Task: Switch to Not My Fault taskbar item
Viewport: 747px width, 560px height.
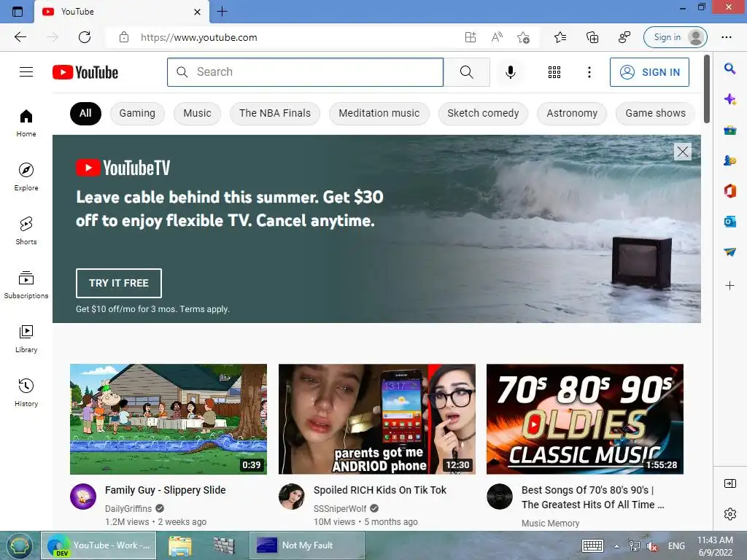Action: click(307, 545)
